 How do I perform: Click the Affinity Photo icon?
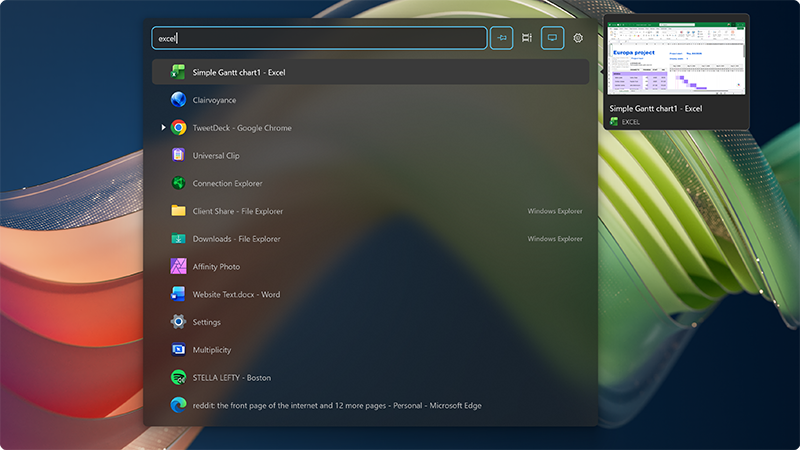tap(178, 266)
